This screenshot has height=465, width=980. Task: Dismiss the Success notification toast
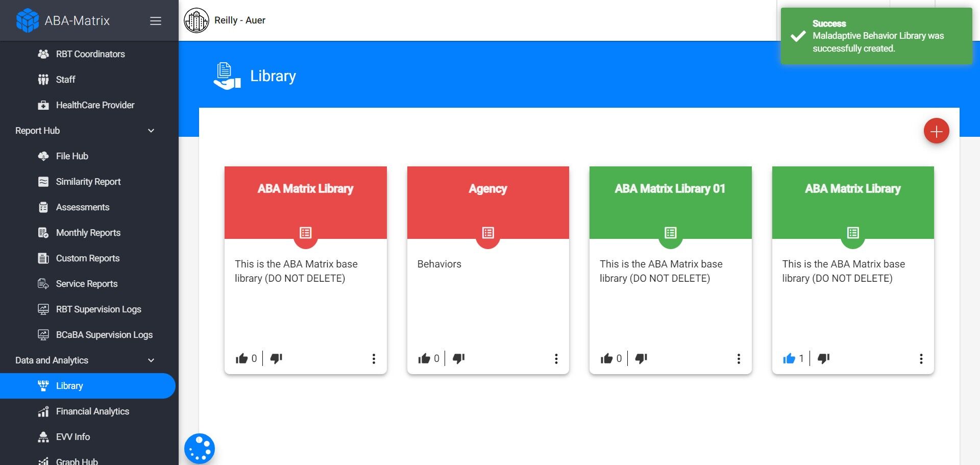876,36
